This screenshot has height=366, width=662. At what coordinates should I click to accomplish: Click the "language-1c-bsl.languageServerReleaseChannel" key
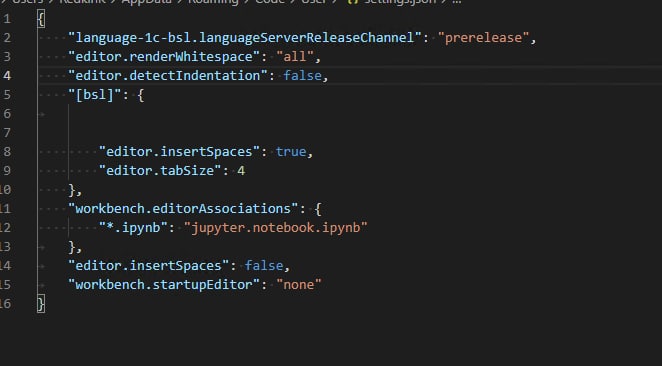(x=245, y=38)
